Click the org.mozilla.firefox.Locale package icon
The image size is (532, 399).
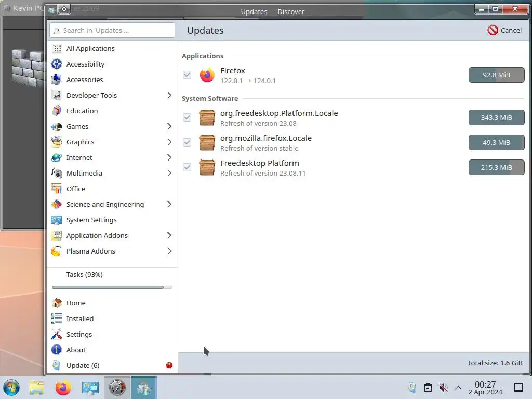click(x=207, y=142)
